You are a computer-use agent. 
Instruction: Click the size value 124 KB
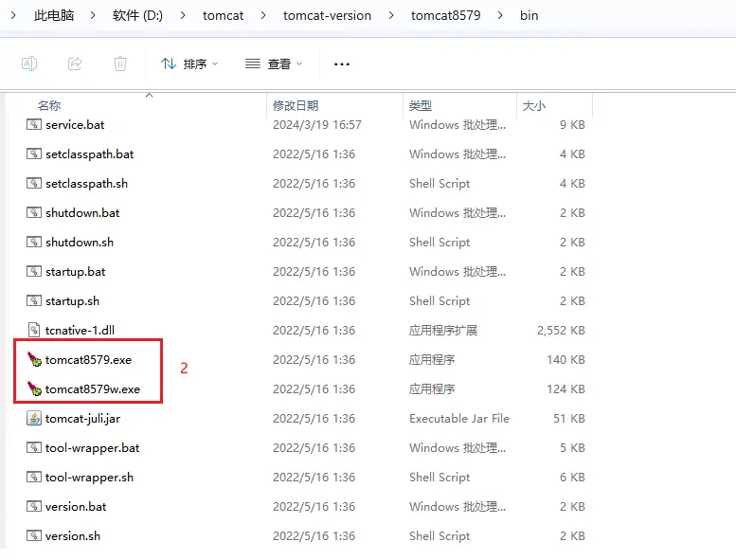565,388
